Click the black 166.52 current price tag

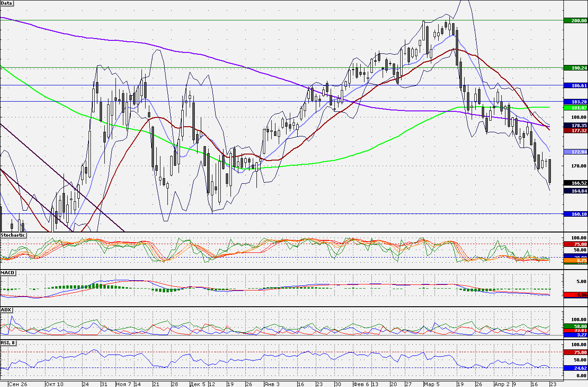click(575, 183)
